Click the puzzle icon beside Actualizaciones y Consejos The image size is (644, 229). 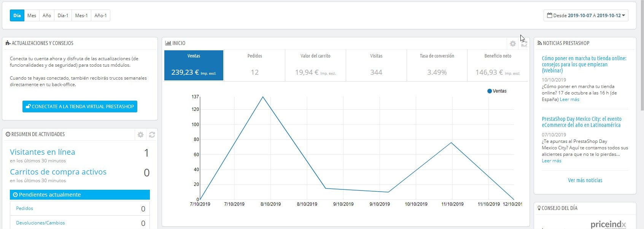(x=8, y=43)
